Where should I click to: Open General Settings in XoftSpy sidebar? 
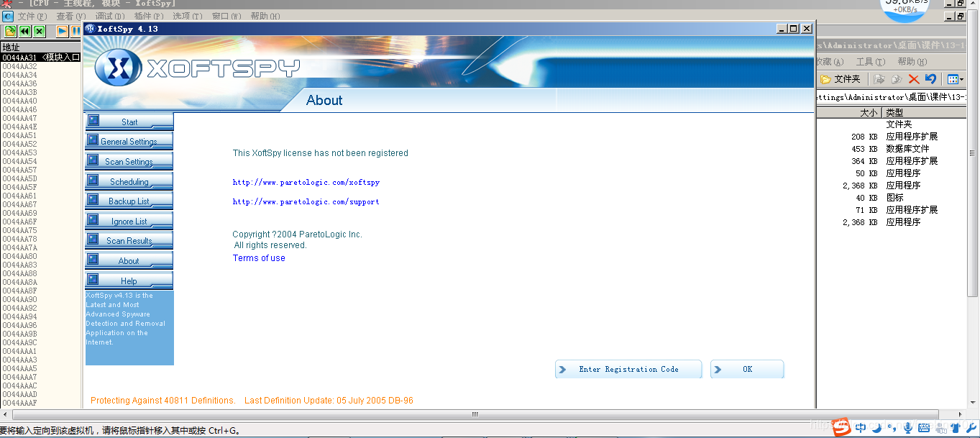[x=129, y=142]
